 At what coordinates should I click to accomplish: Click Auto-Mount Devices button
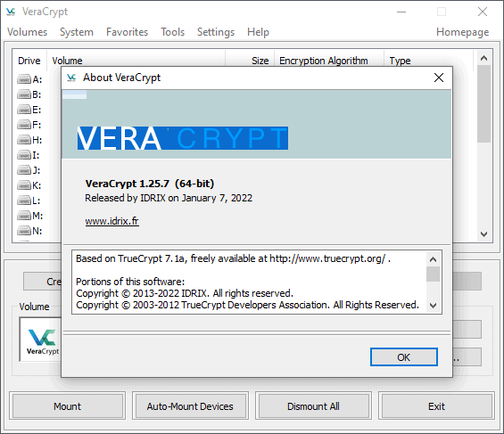pyautogui.click(x=190, y=406)
